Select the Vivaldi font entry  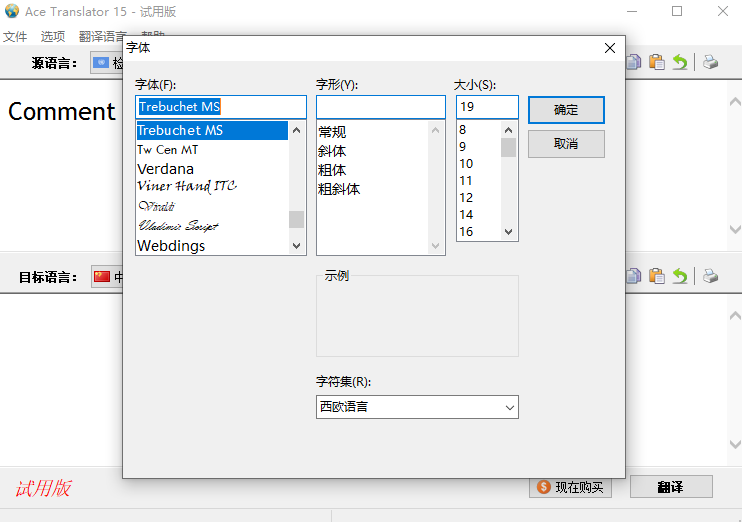(212, 206)
